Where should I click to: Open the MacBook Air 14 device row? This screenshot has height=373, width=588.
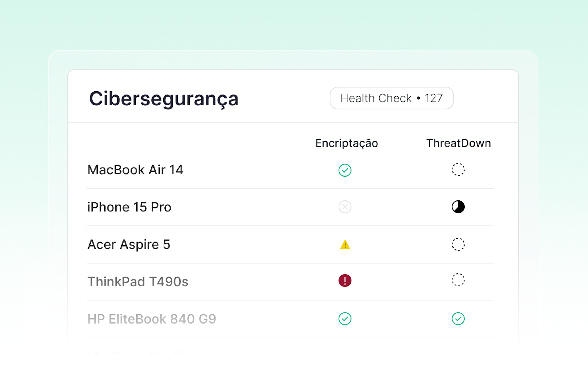pos(135,170)
